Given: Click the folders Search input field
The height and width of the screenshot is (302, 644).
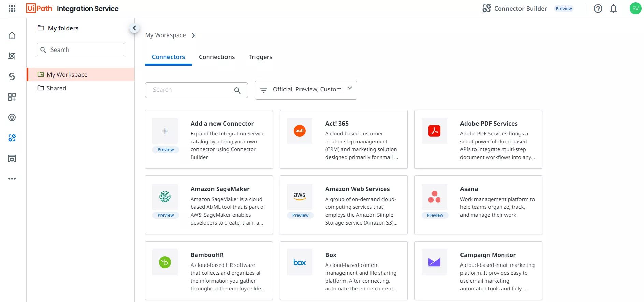Looking at the screenshot, I should pyautogui.click(x=80, y=50).
